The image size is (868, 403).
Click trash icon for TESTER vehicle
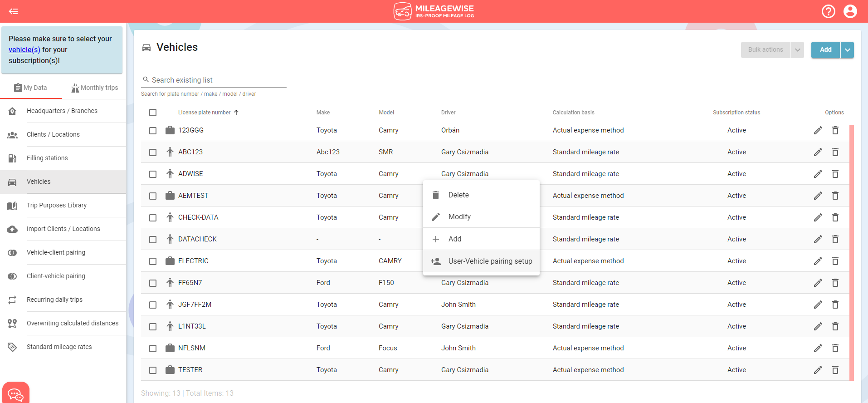pos(835,370)
